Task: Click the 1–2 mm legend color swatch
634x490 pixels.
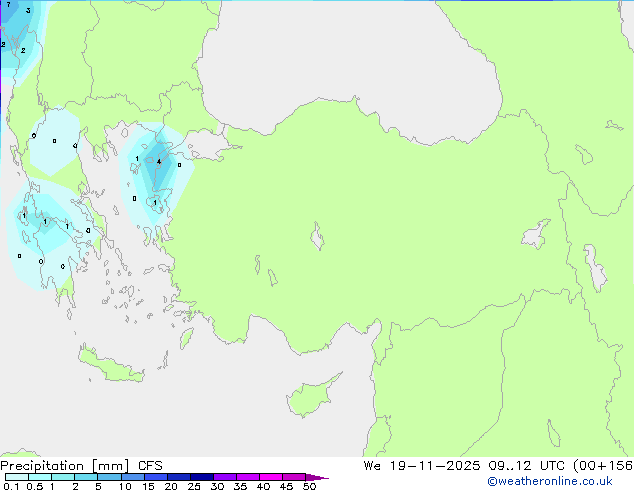Action: 63,477
